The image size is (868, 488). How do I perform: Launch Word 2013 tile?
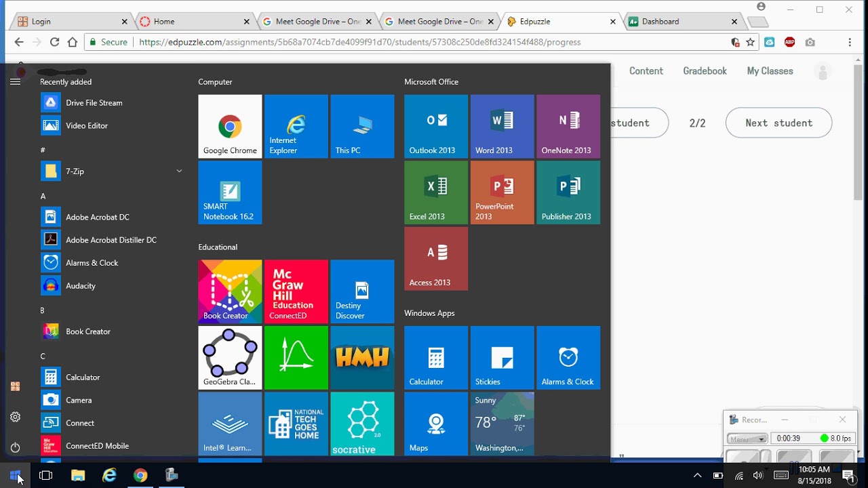coord(502,126)
